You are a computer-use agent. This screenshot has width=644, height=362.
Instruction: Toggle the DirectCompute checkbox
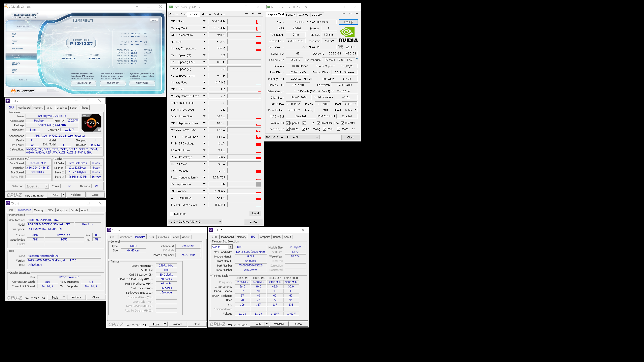tap(318, 123)
